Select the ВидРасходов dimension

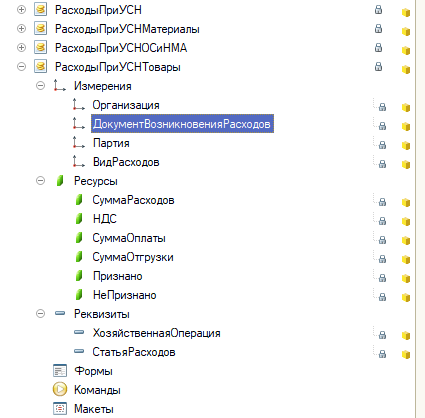[x=126, y=162]
